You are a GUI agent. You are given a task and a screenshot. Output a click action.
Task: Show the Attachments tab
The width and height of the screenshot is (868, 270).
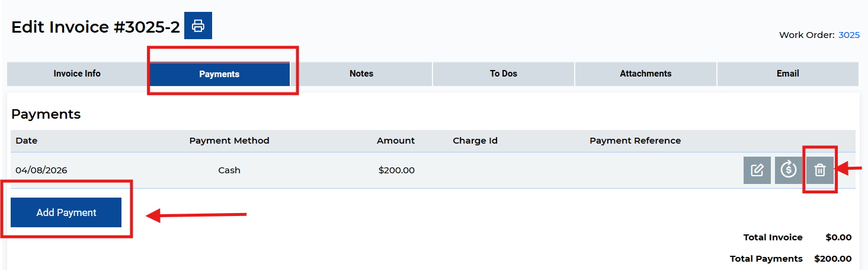[645, 74]
